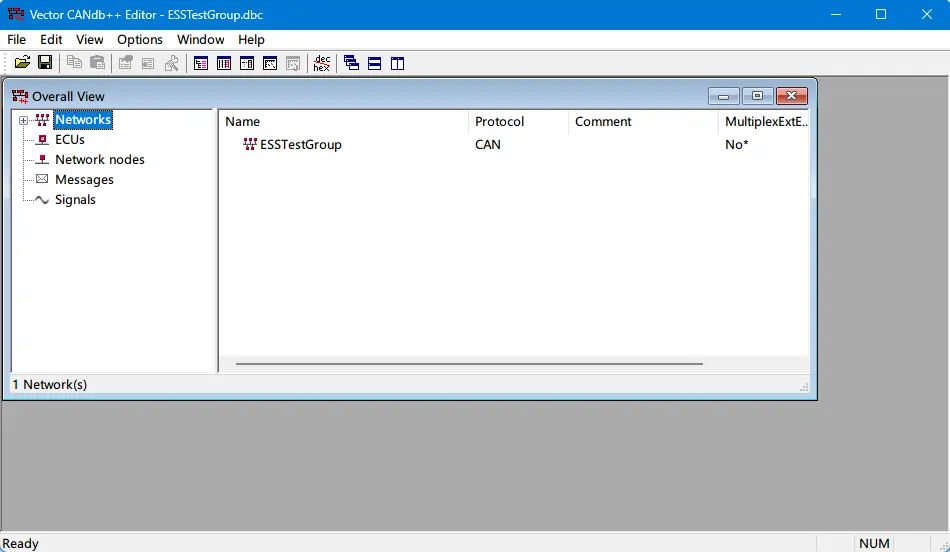
Task: Toggle dec/hex number display
Action: pyautogui.click(x=321, y=63)
